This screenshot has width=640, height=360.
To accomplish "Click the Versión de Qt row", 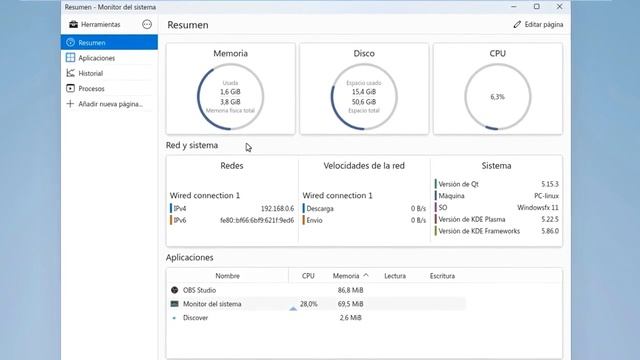I will click(497, 184).
